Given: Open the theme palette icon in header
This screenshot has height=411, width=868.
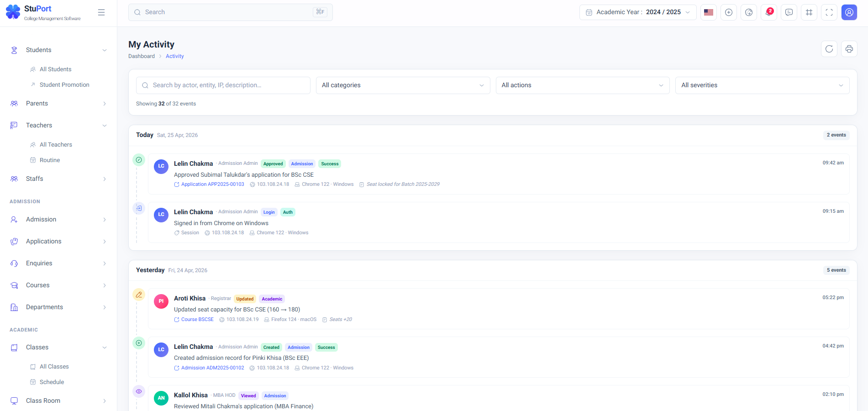Looking at the screenshot, I should click(749, 12).
